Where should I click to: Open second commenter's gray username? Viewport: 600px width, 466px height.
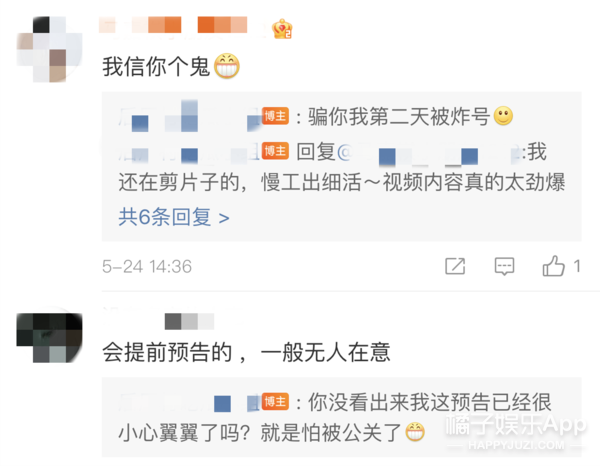189,321
